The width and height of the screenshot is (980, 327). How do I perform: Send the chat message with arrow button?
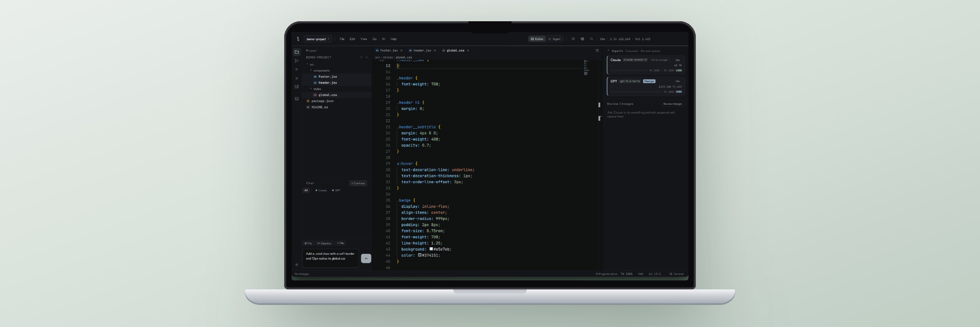click(x=366, y=258)
